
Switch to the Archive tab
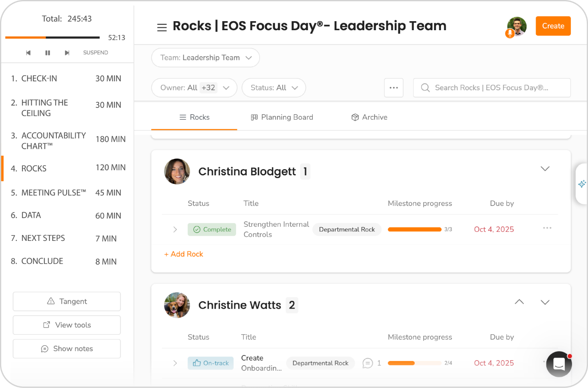coord(368,117)
